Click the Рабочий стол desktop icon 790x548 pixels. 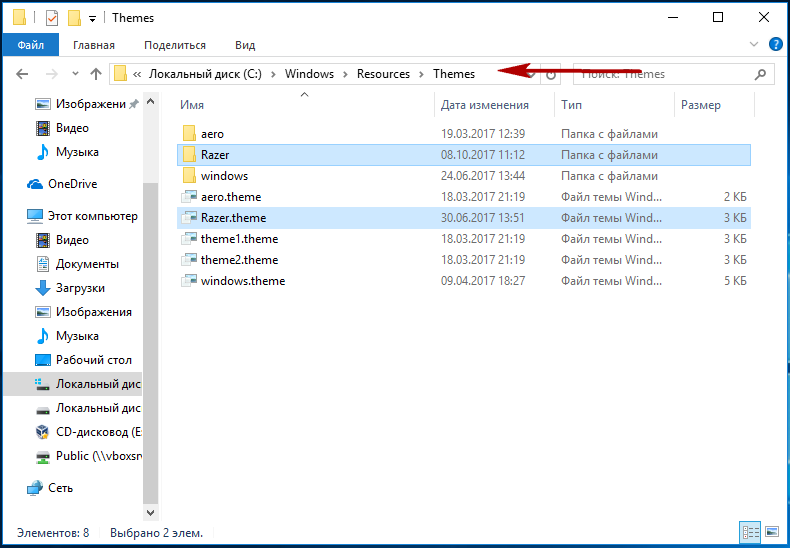[x=43, y=361]
